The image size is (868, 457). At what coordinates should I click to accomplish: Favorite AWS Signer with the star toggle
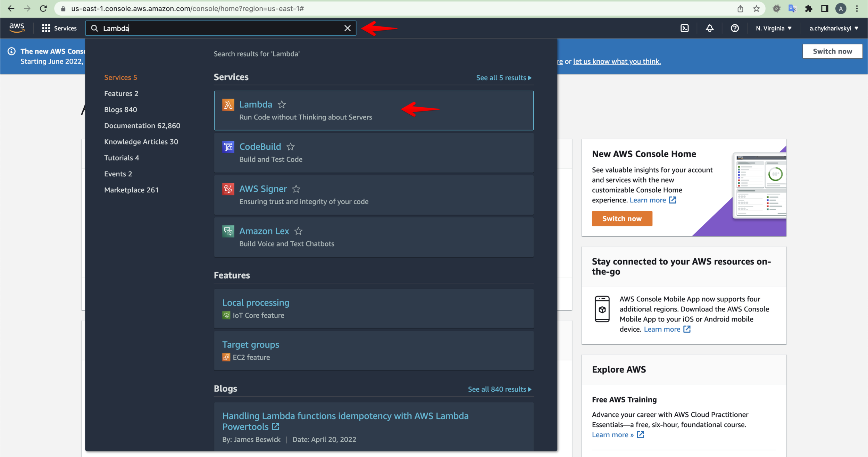point(296,189)
